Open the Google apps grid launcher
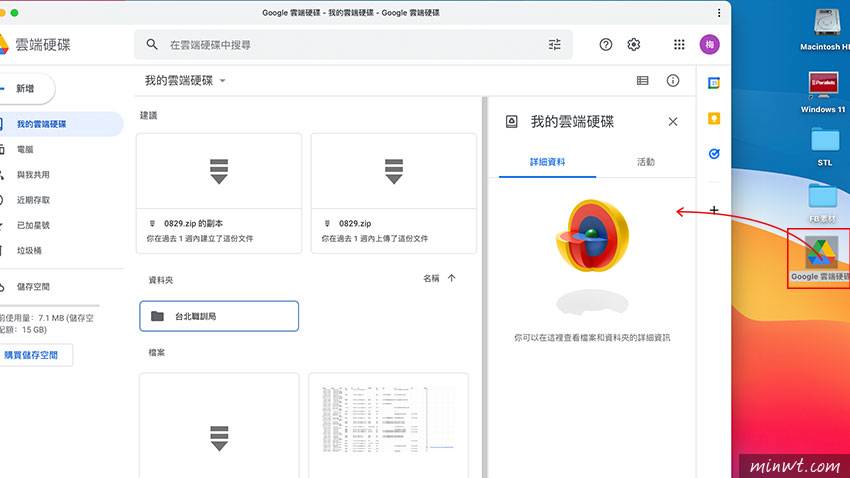This screenshot has height=478, width=850. 680,45
